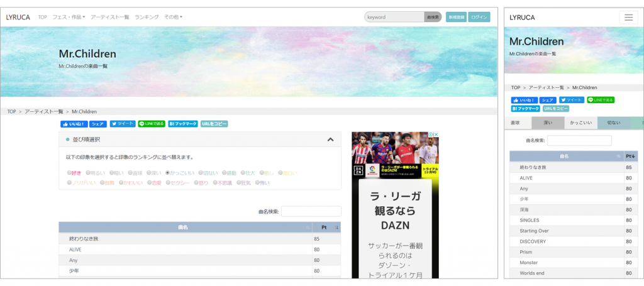
Task: Click the 曲検索 search button
Action: tap(433, 17)
